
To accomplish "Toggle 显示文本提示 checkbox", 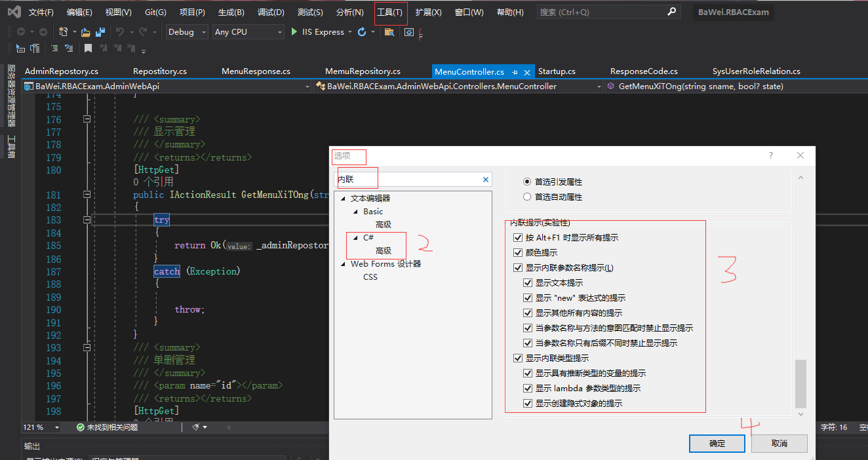I will (x=528, y=283).
